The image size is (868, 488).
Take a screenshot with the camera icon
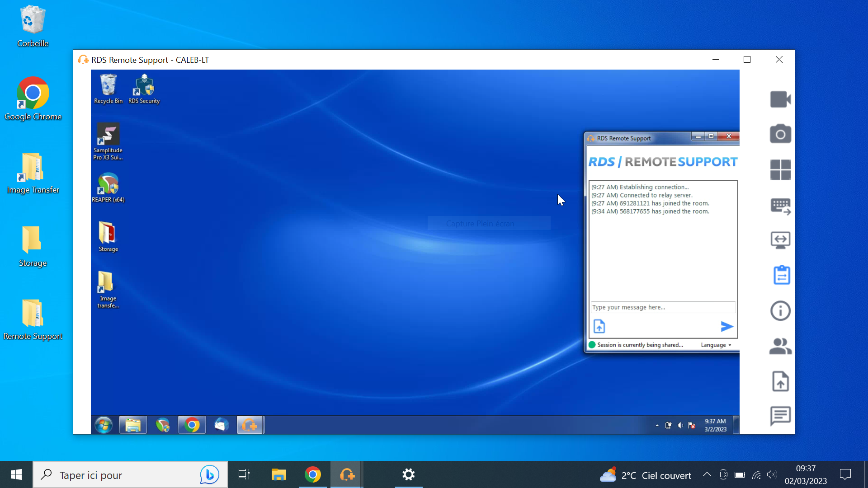(781, 133)
